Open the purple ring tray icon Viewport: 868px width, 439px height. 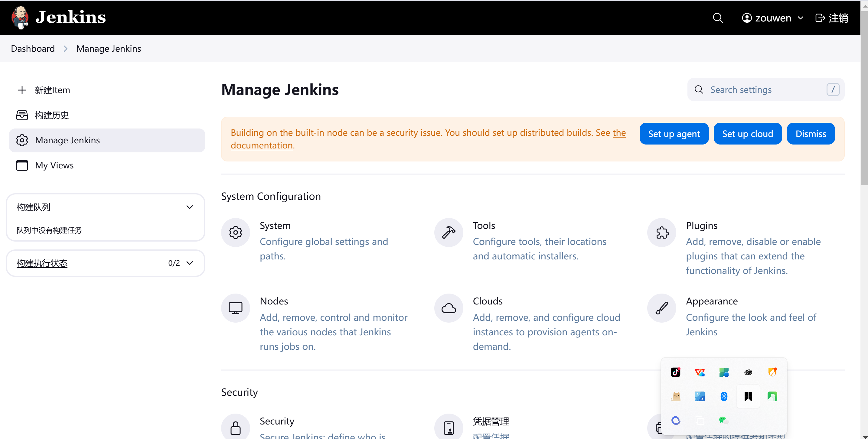coord(676,420)
